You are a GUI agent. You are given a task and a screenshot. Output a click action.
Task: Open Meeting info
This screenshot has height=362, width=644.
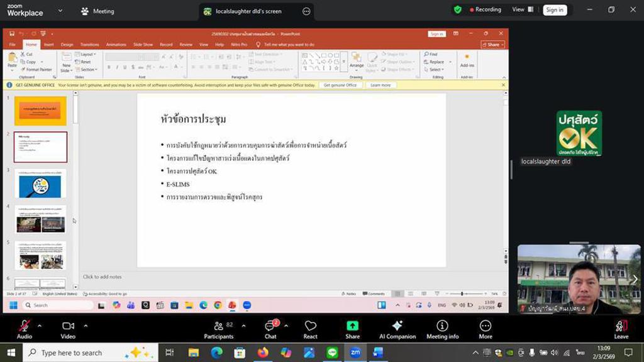pyautogui.click(x=442, y=326)
